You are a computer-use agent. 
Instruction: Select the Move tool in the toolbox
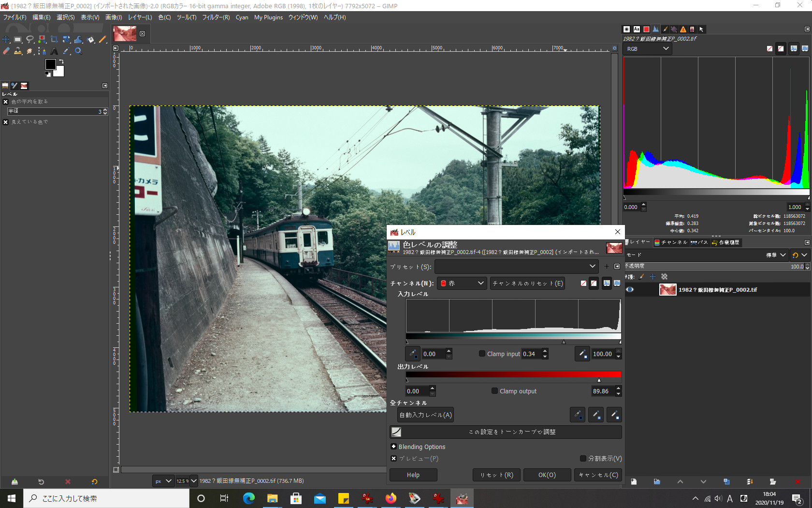coord(6,39)
